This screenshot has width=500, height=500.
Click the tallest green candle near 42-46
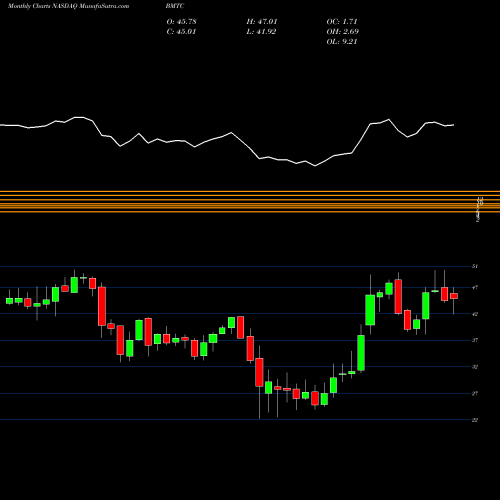(x=370, y=310)
